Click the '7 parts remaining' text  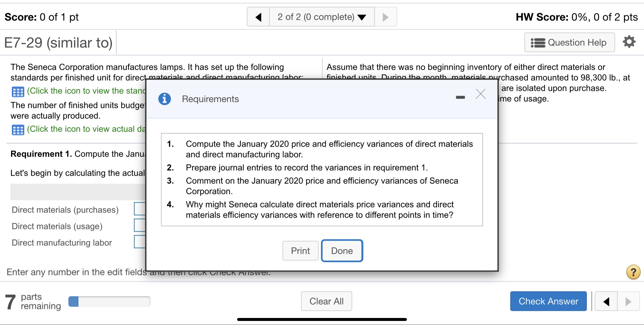point(33,302)
